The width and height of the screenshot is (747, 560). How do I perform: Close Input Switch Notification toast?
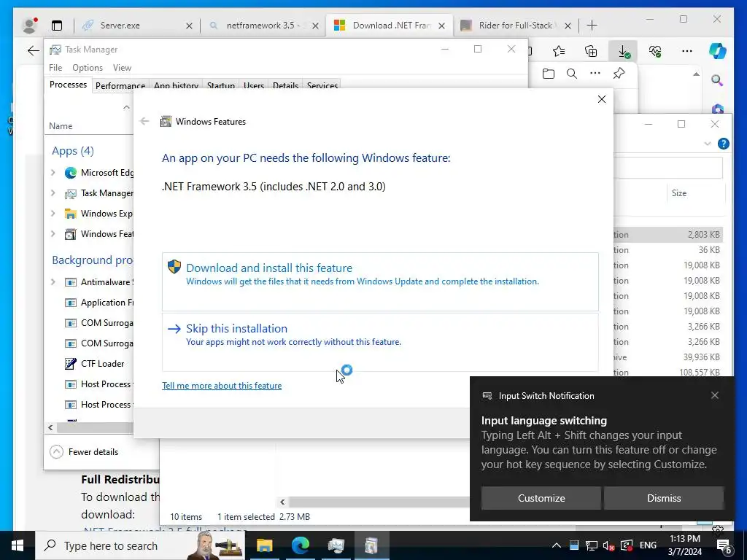pyautogui.click(x=715, y=395)
